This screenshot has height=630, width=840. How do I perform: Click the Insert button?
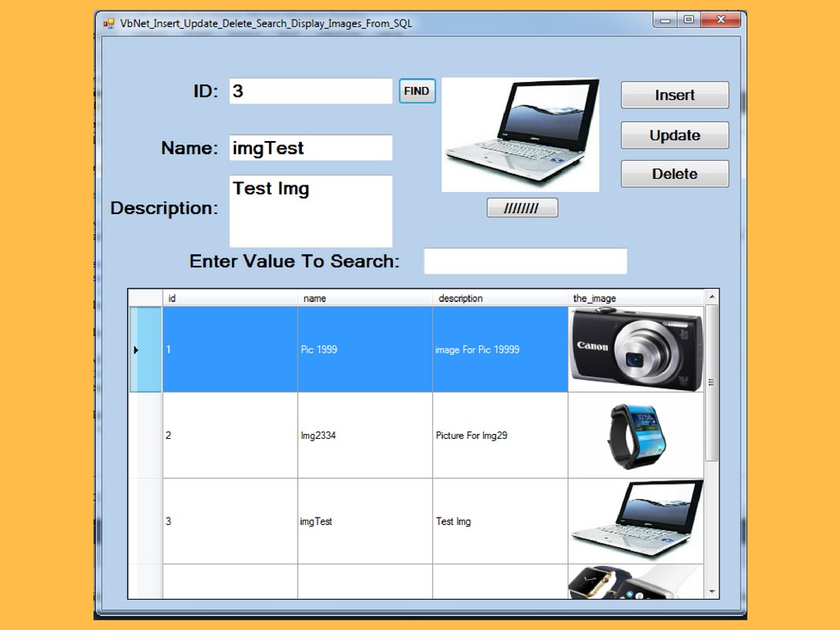coord(674,95)
